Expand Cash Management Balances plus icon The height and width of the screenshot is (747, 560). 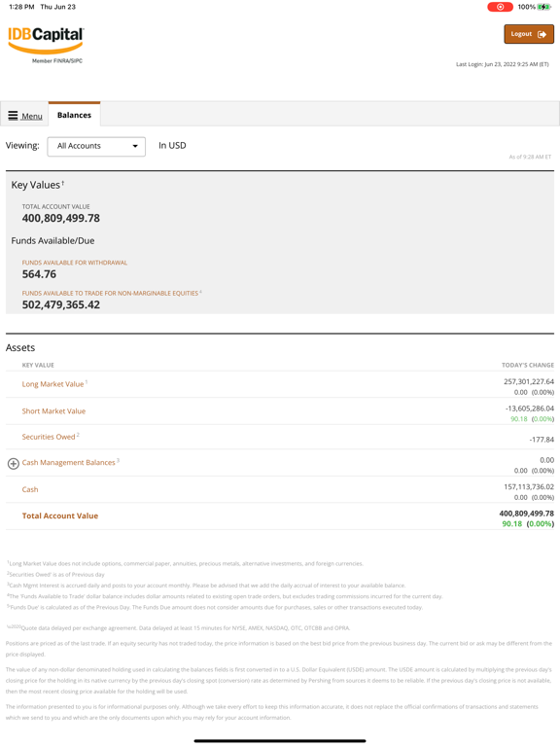click(14, 464)
